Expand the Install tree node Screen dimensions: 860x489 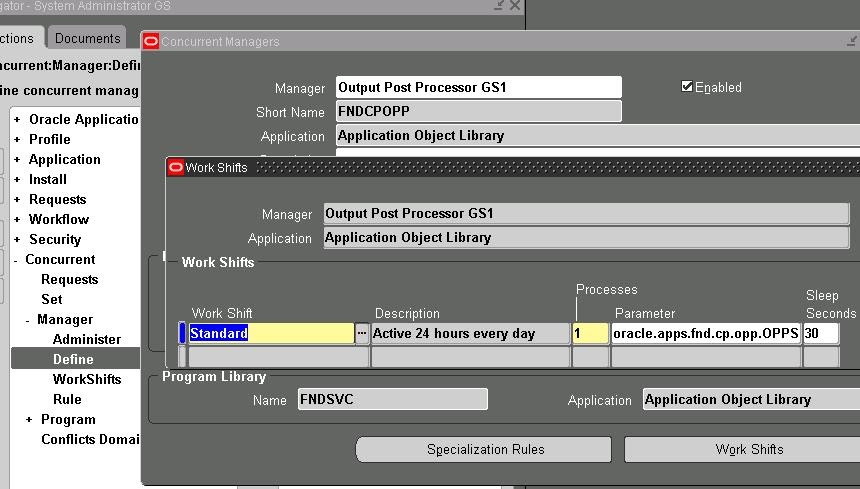(x=17, y=179)
